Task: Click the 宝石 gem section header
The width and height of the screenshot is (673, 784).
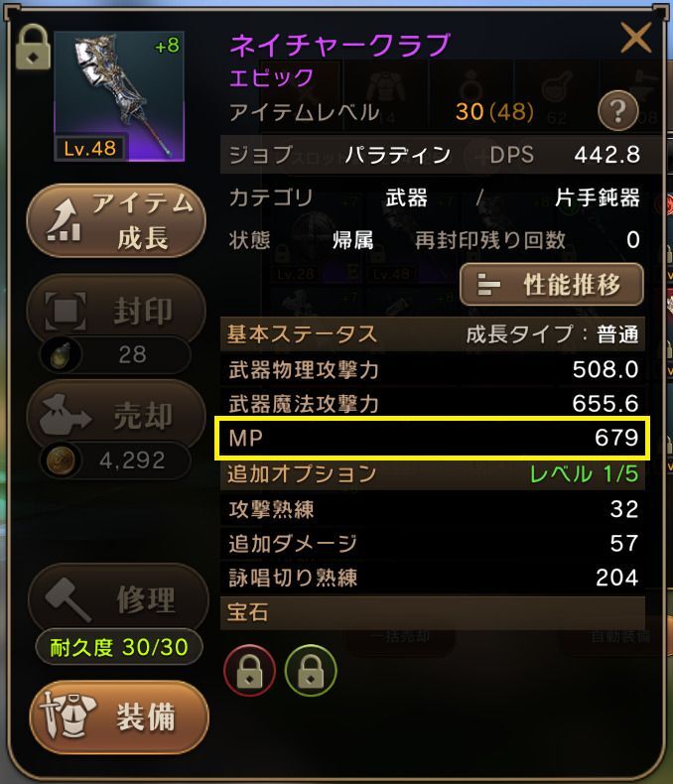Action: coord(433,612)
